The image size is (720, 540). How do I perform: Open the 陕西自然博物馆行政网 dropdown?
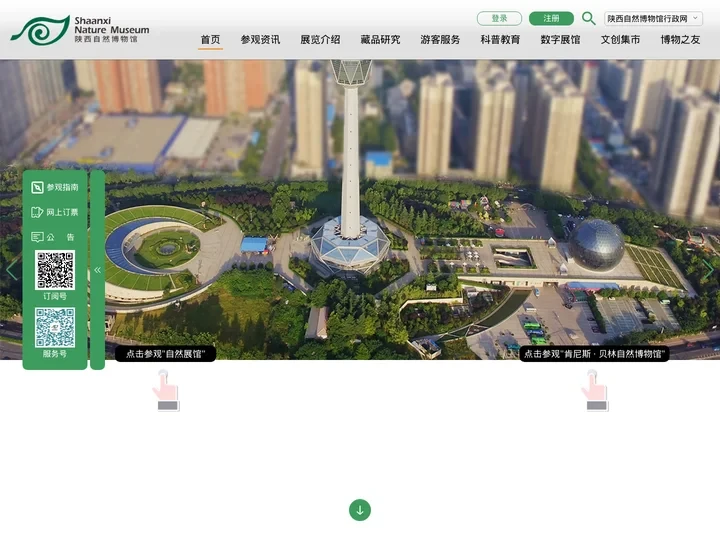tap(653, 18)
